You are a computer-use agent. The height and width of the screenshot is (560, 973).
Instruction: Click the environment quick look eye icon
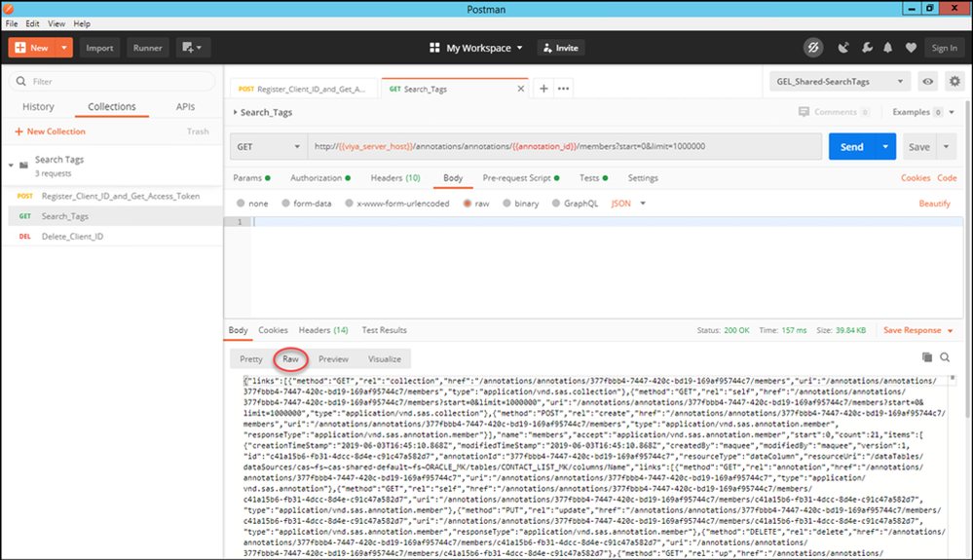pos(927,81)
